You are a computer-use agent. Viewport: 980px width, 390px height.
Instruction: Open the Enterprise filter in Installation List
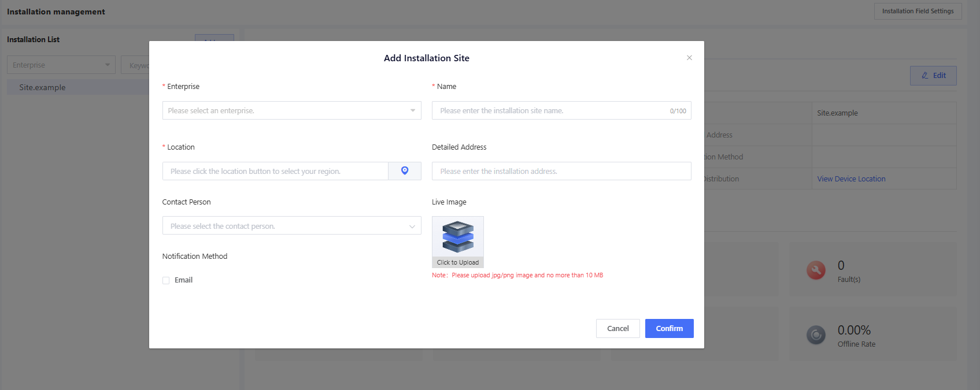61,65
